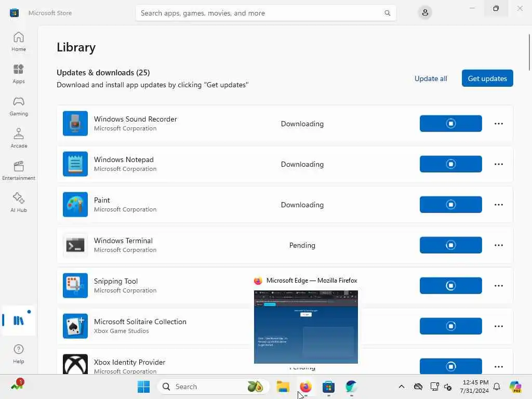Stop the Microsoft Solitaire Collection update
This screenshot has height=399, width=532.
tap(450, 326)
